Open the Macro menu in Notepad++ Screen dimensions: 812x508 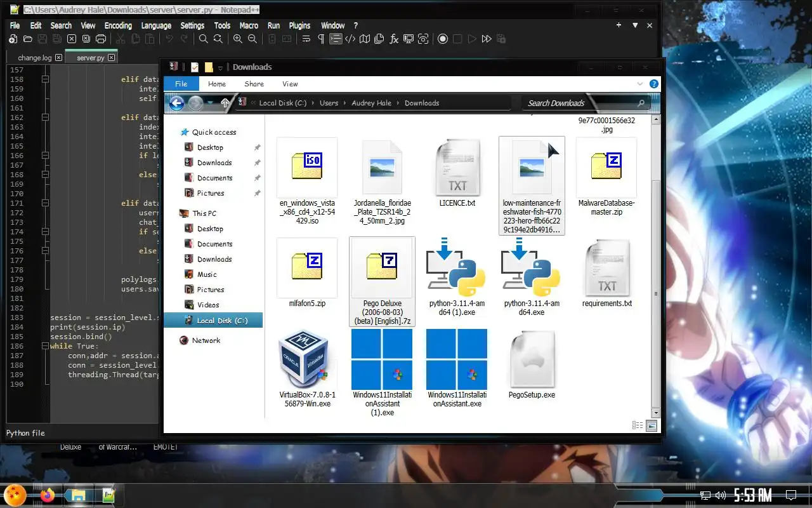tap(249, 25)
